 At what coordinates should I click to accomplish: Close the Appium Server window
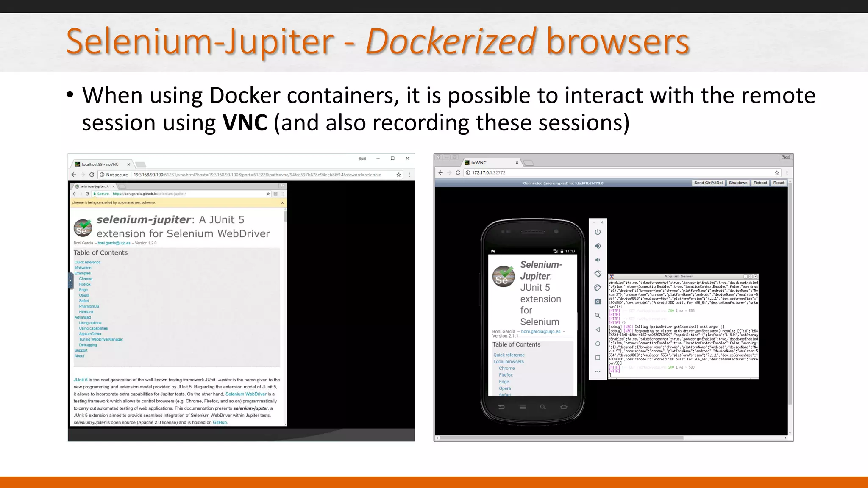pos(755,277)
